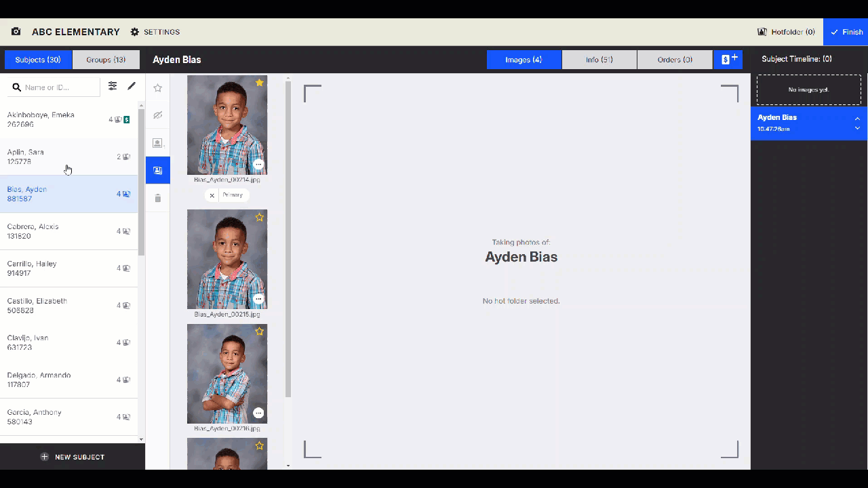
Task: Toggle favorite star on Bias_Ayden_00215.jpg
Action: 259,218
